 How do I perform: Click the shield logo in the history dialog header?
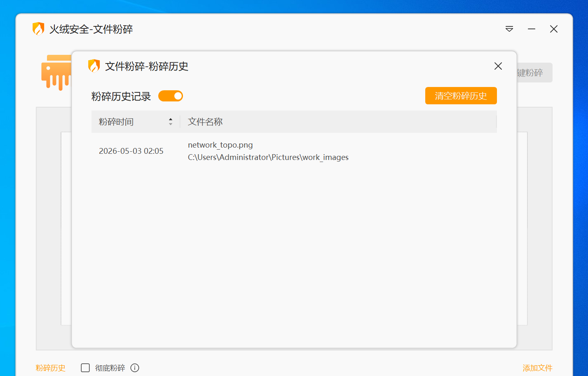94,66
